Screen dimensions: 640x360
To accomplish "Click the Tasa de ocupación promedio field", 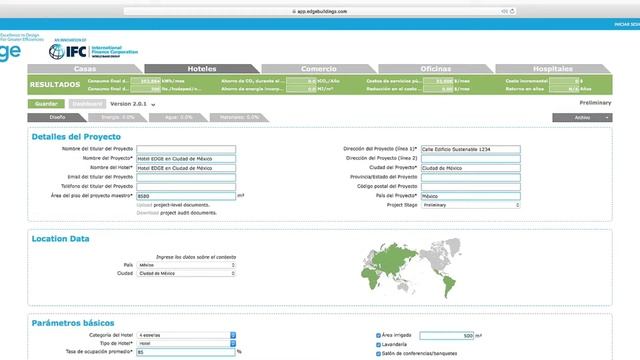I will pyautogui.click(x=186, y=352).
